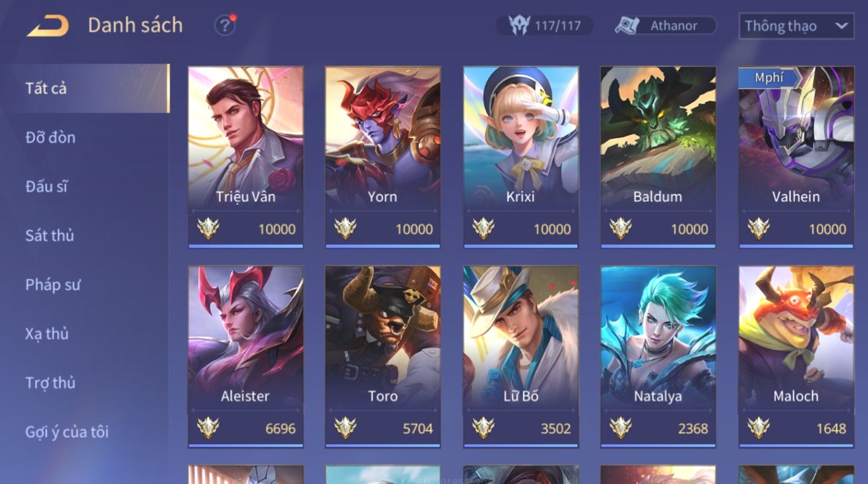Show Pháp sư heroes
The image size is (868, 484).
(x=53, y=284)
